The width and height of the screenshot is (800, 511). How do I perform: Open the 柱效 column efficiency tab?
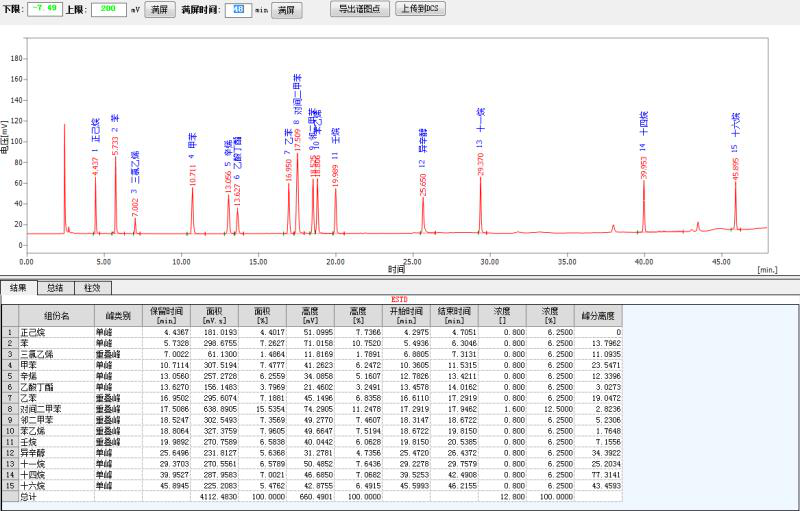pos(92,288)
